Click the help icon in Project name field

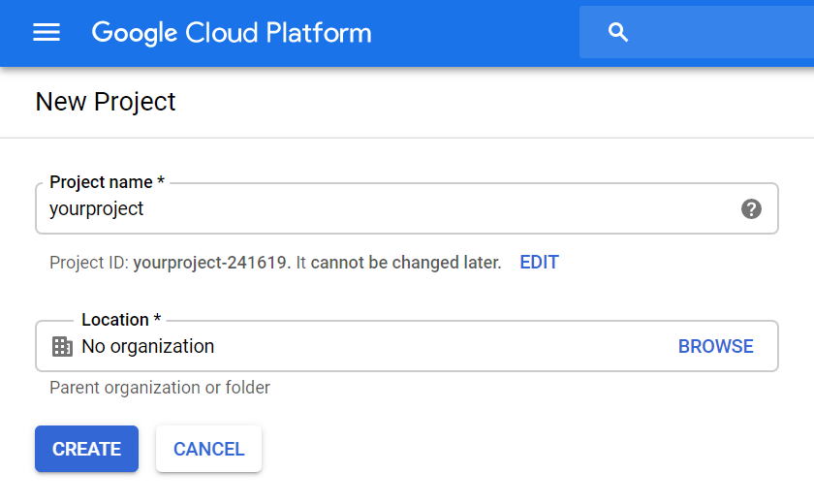751,208
